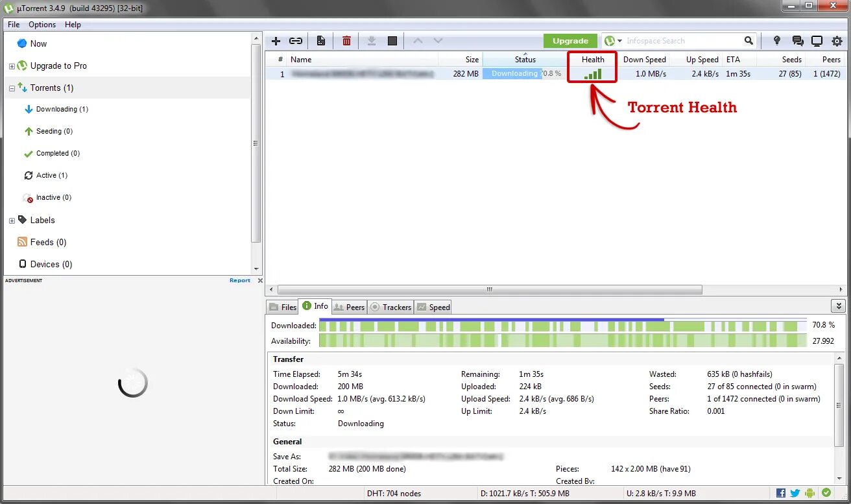Open the Help menu
This screenshot has height=504, width=851.
tap(73, 24)
